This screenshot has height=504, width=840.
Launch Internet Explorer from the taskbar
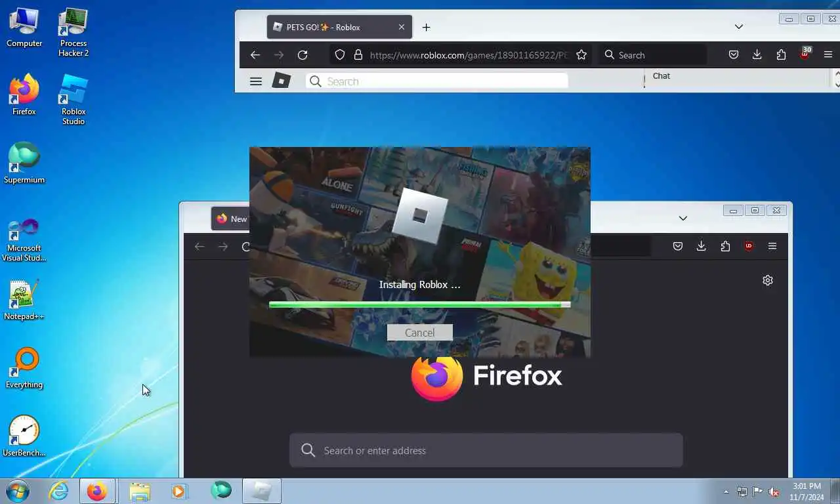(x=58, y=491)
